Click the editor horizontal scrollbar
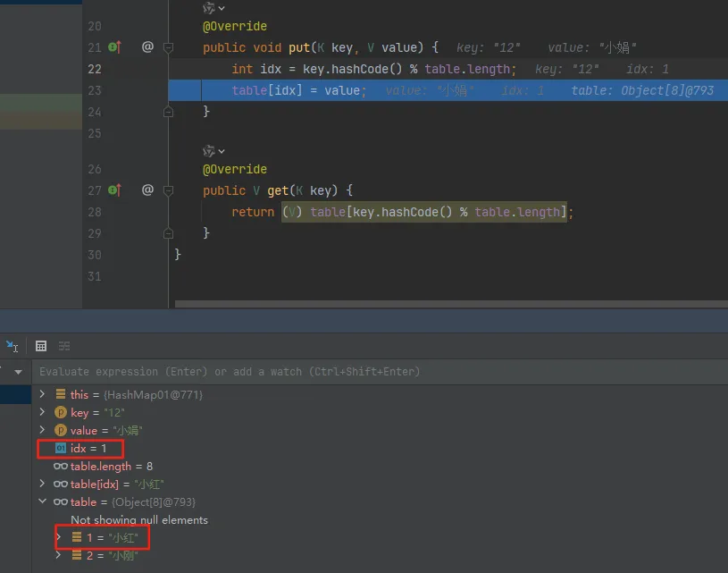The width and height of the screenshot is (728, 573). click(x=451, y=304)
